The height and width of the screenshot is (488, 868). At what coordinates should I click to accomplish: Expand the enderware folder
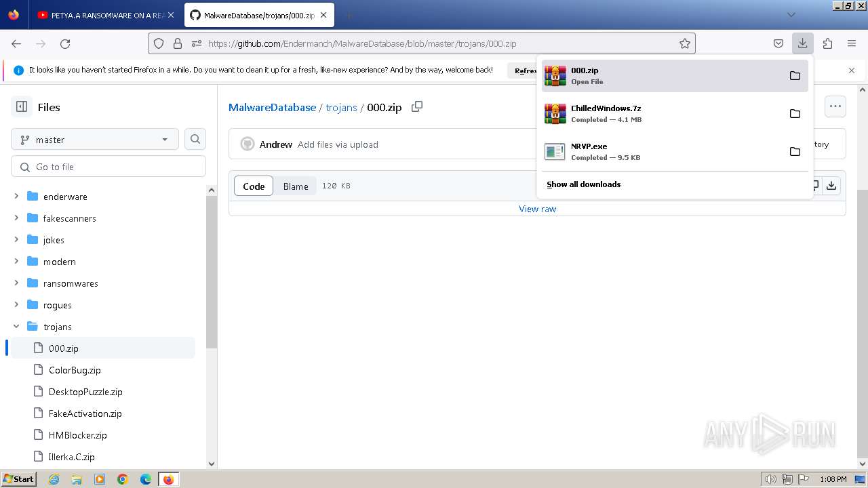click(x=16, y=197)
